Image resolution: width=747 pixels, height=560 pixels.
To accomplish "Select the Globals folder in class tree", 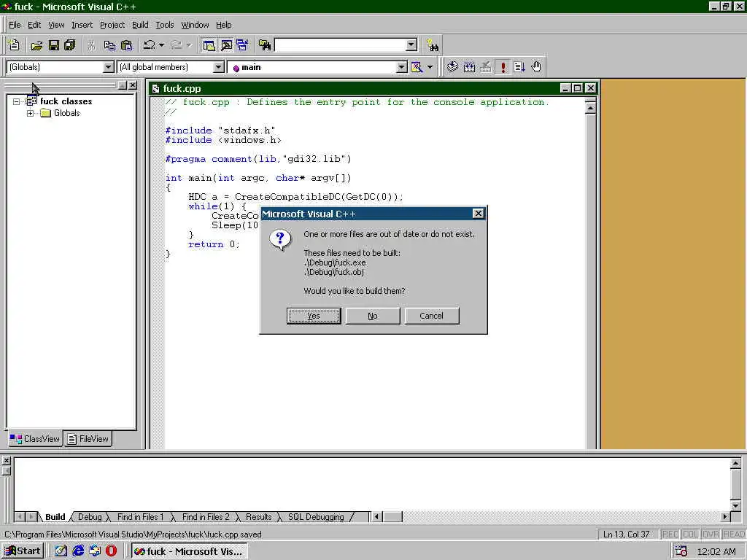I will (x=66, y=113).
